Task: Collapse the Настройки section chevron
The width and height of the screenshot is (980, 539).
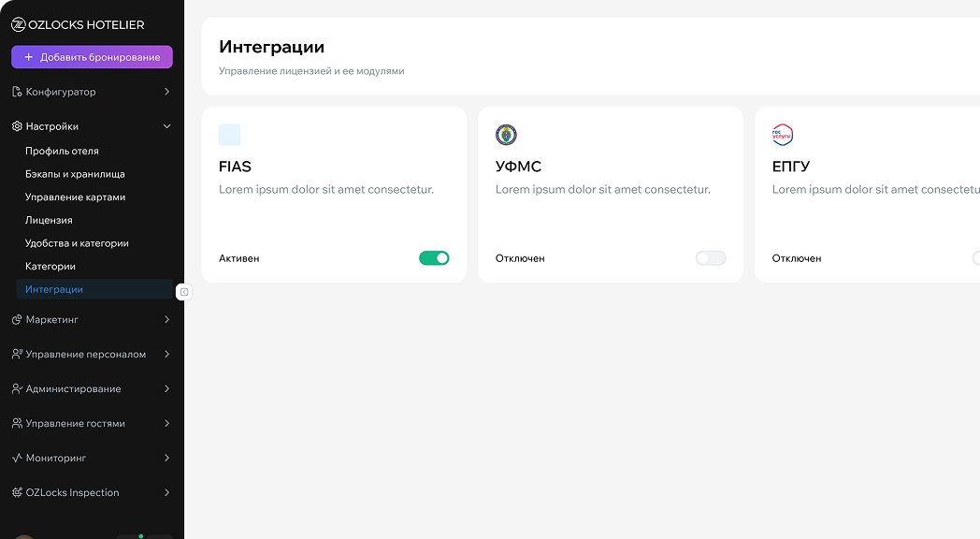Action: point(166,126)
